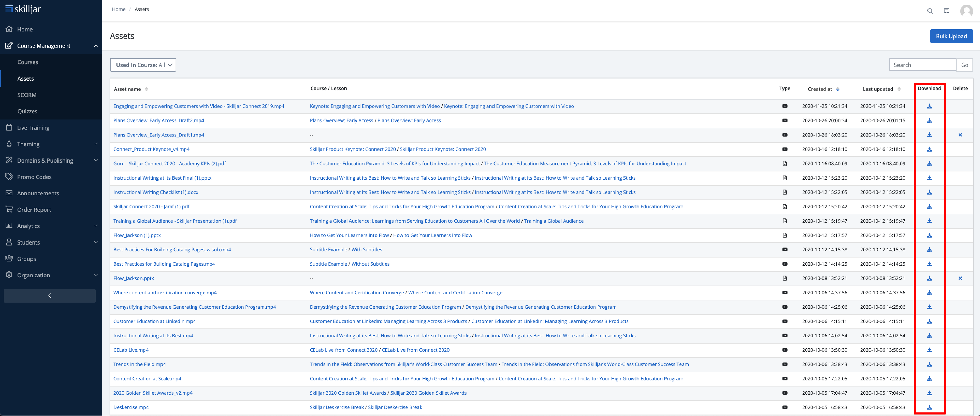Click the Go search button
The image size is (980, 416).
tap(964, 65)
